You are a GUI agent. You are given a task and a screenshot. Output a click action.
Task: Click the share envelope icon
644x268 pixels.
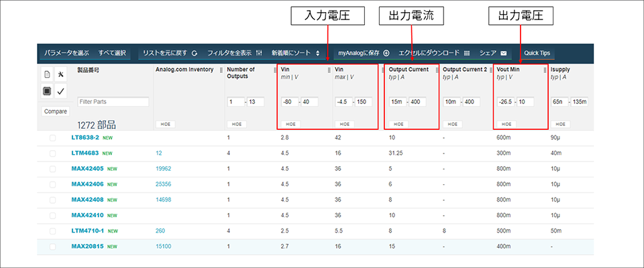504,54
